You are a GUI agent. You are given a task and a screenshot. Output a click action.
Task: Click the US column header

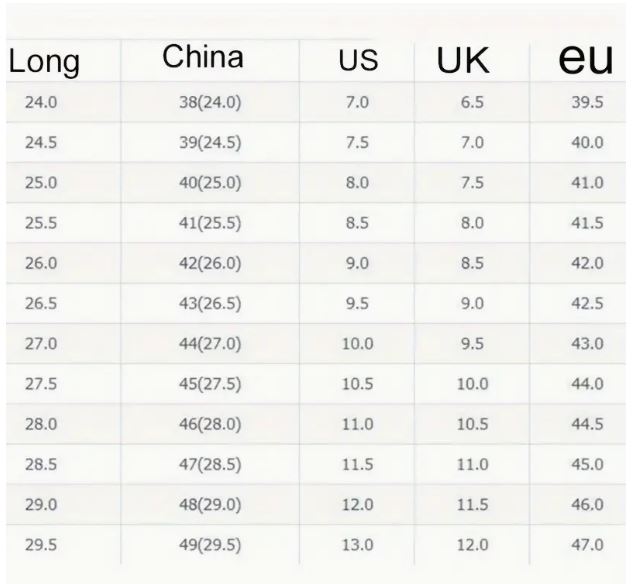(x=357, y=61)
